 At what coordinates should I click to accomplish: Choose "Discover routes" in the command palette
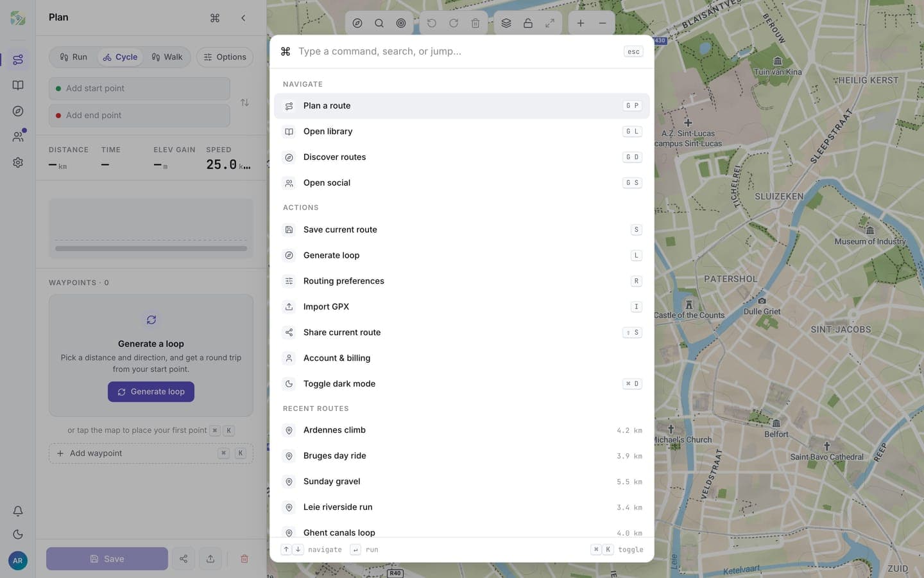tap(462, 157)
